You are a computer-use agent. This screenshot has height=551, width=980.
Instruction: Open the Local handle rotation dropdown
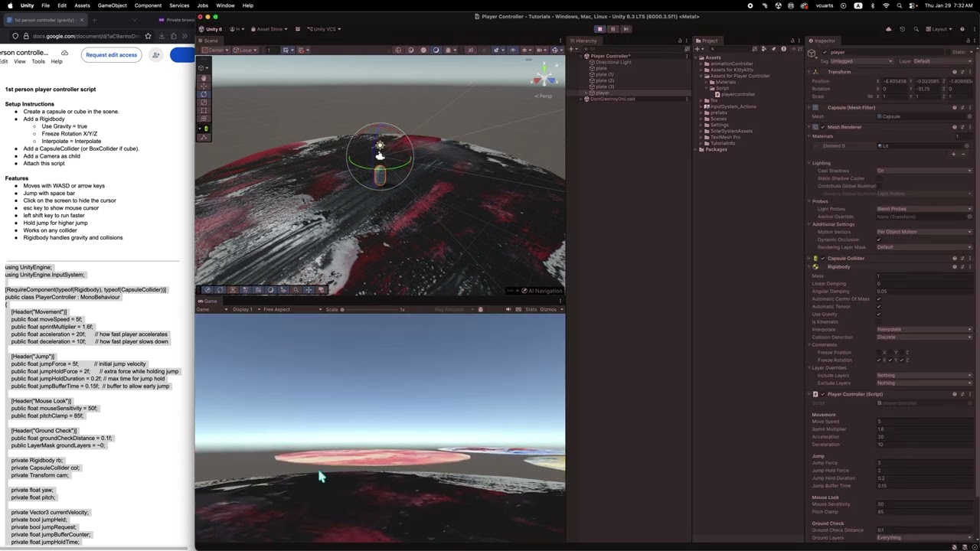tap(245, 50)
